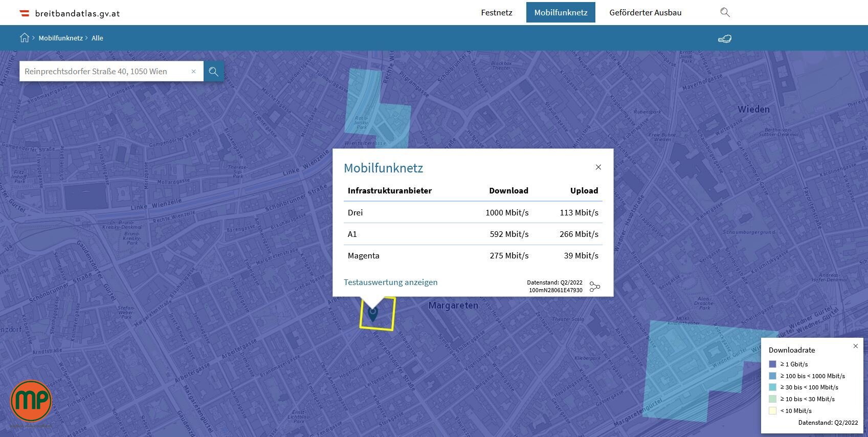Click Alle in the breadcrumb trail

(97, 38)
